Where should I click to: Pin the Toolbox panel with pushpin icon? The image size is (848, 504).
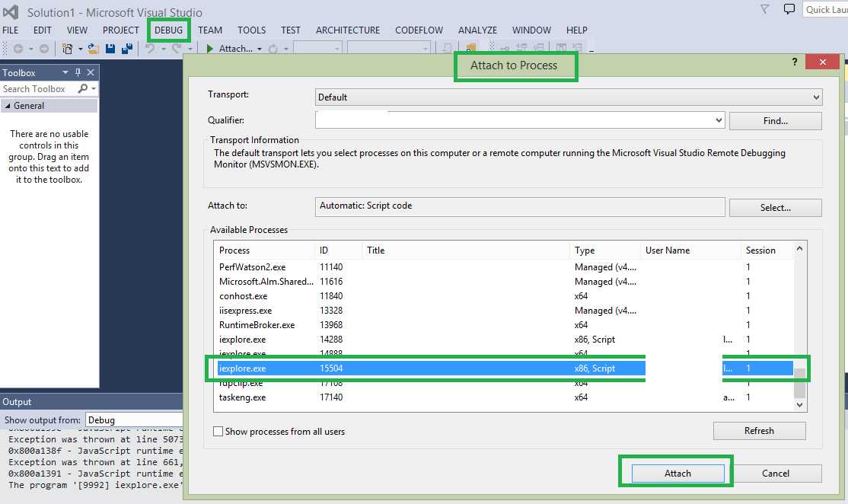click(x=78, y=72)
